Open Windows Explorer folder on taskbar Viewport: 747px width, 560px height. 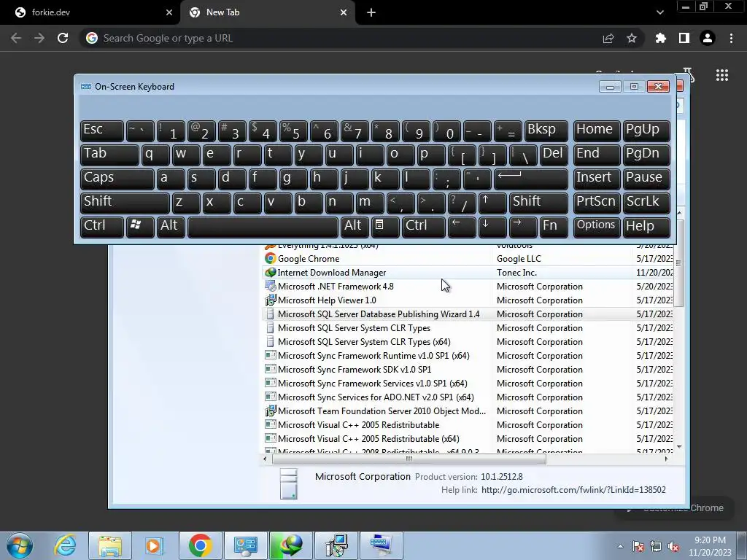[x=110, y=545]
